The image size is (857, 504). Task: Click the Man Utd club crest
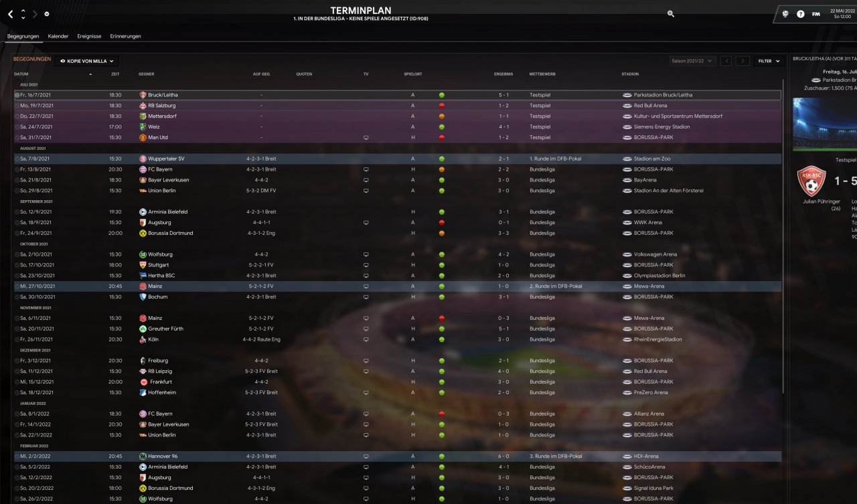[x=143, y=137]
